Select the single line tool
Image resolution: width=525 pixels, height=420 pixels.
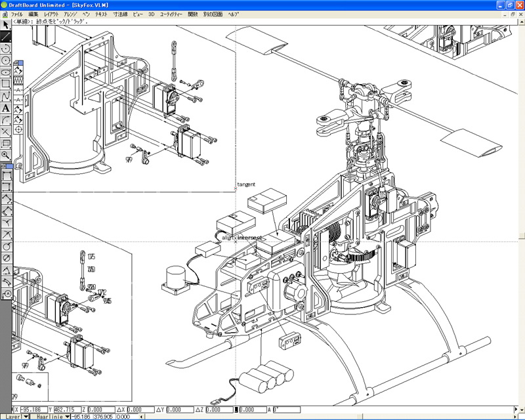pos(6,37)
